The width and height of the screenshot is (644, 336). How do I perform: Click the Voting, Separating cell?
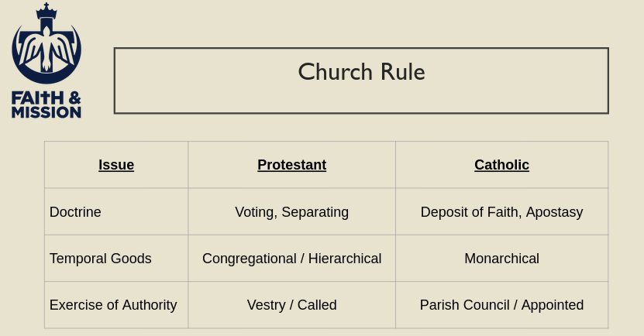[291, 212]
